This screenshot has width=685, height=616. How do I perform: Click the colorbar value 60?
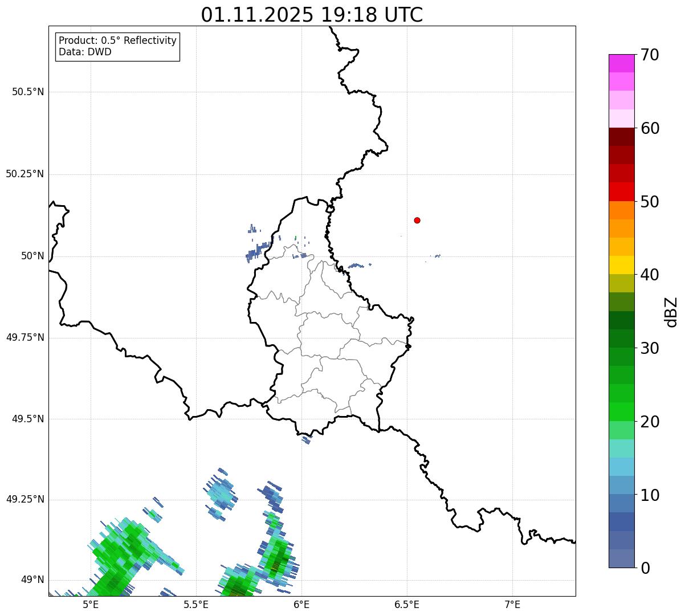coord(650,128)
